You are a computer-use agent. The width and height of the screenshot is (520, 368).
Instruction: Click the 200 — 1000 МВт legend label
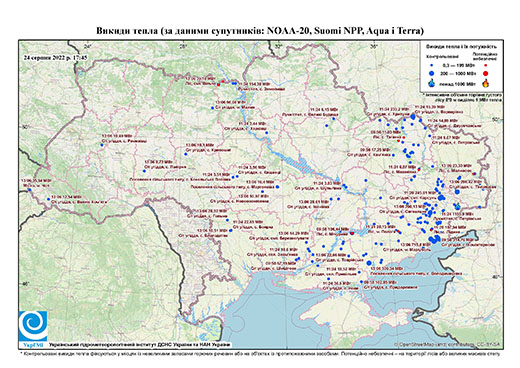pos(459,73)
